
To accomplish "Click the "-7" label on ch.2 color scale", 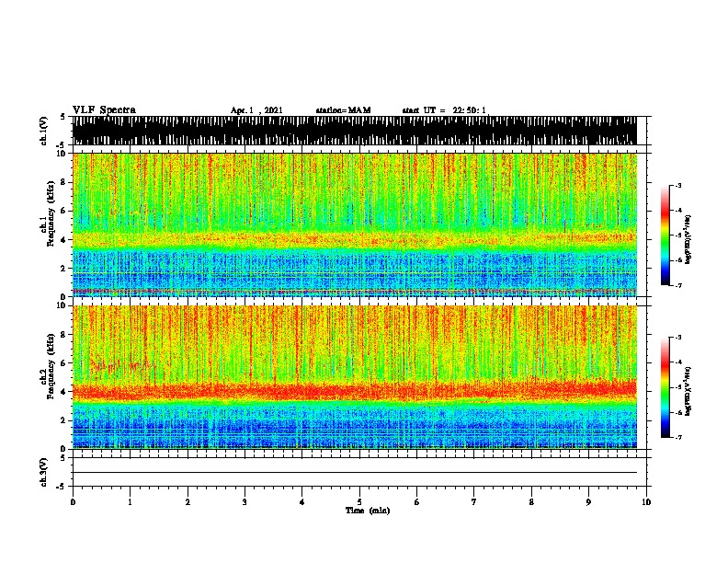I will coord(677,437).
